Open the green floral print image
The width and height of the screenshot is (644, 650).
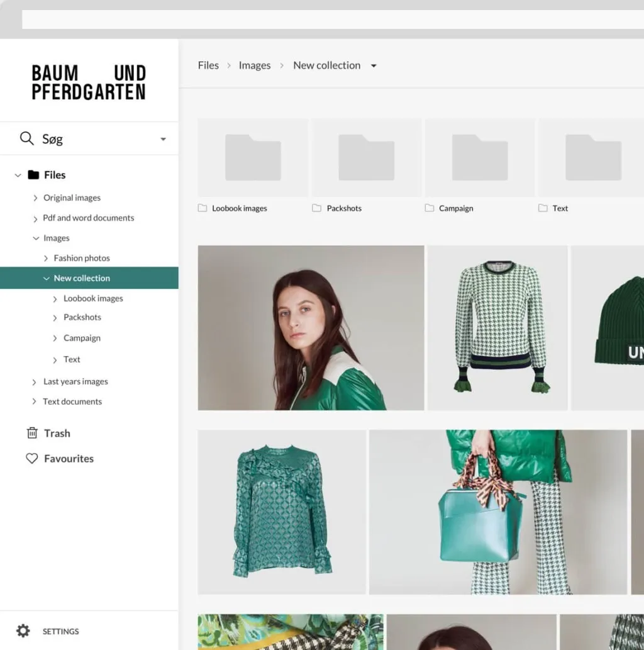coord(291,632)
